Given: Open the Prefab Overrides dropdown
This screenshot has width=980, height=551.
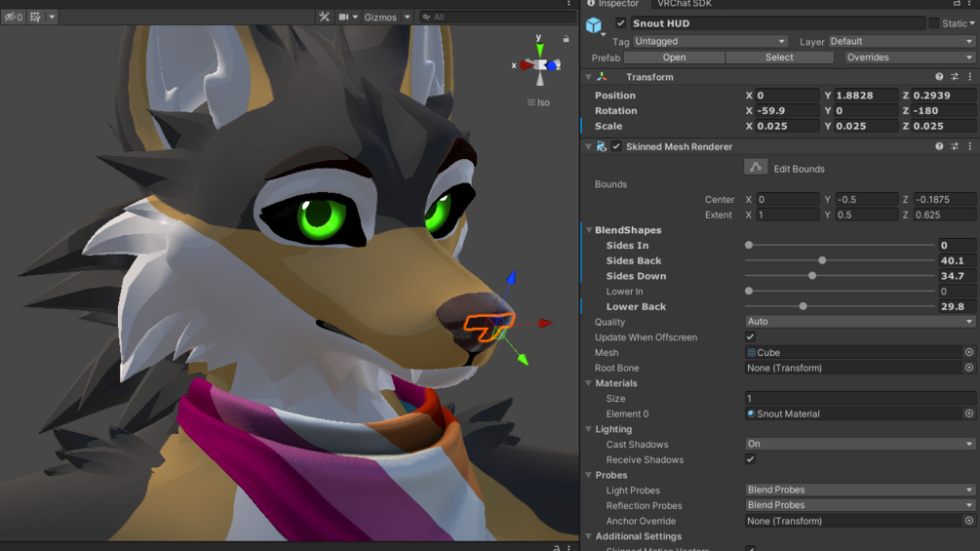Looking at the screenshot, I should click(x=910, y=58).
